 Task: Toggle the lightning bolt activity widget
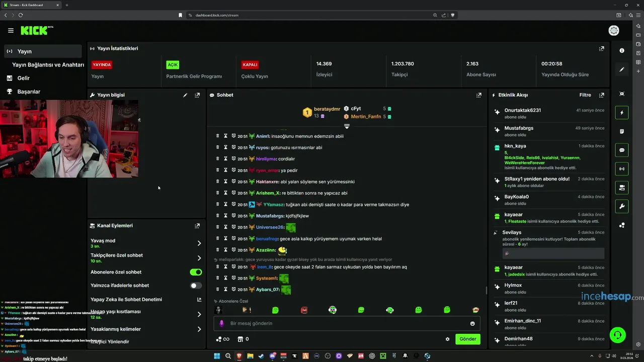(x=622, y=113)
